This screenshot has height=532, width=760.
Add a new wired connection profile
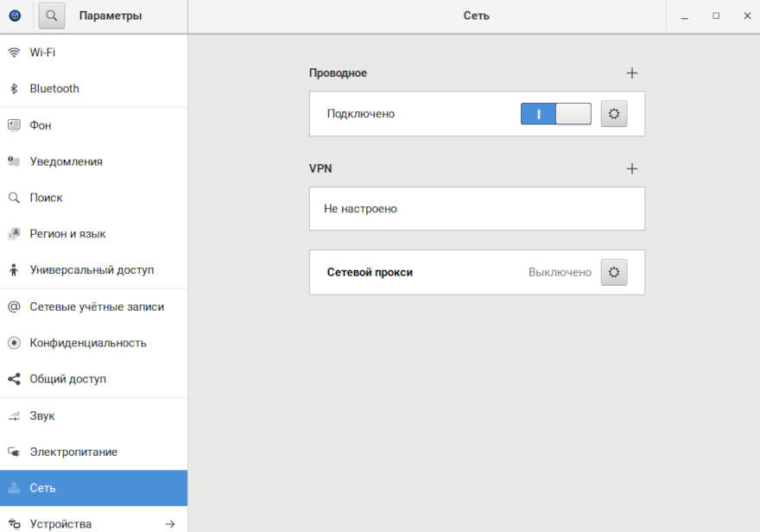pos(632,73)
